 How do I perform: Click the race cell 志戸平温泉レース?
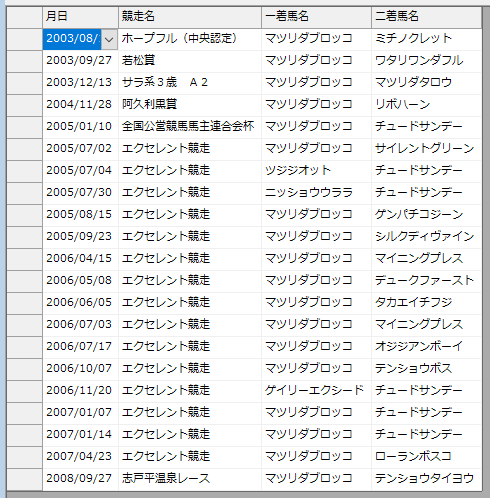[190, 479]
